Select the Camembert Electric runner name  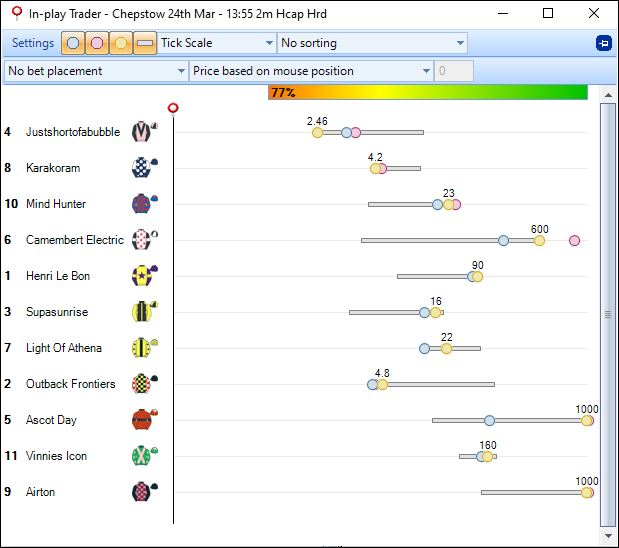pos(75,240)
